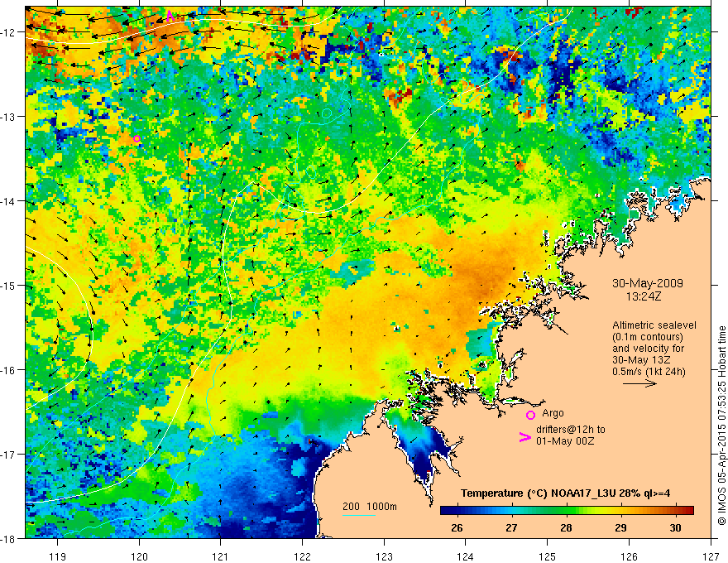Click the magenta drifter arrowhead in the legend
This screenshot has width=728, height=563.
[x=524, y=437]
